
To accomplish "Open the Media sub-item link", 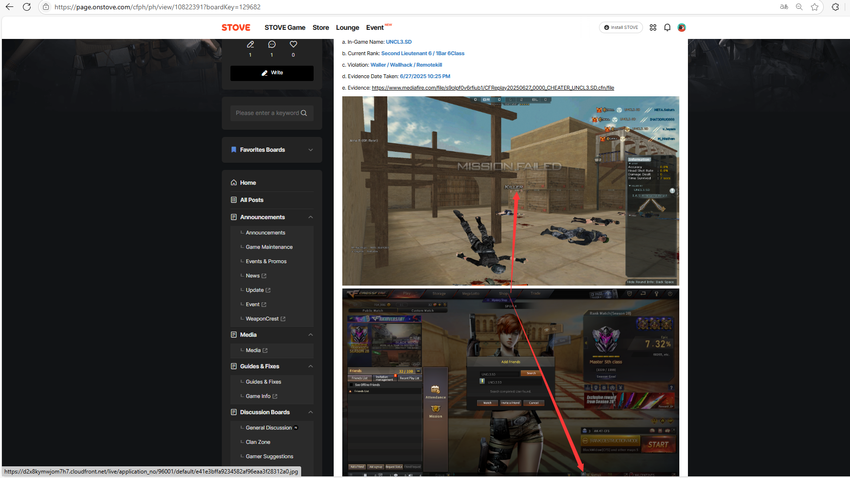I will click(x=256, y=351).
